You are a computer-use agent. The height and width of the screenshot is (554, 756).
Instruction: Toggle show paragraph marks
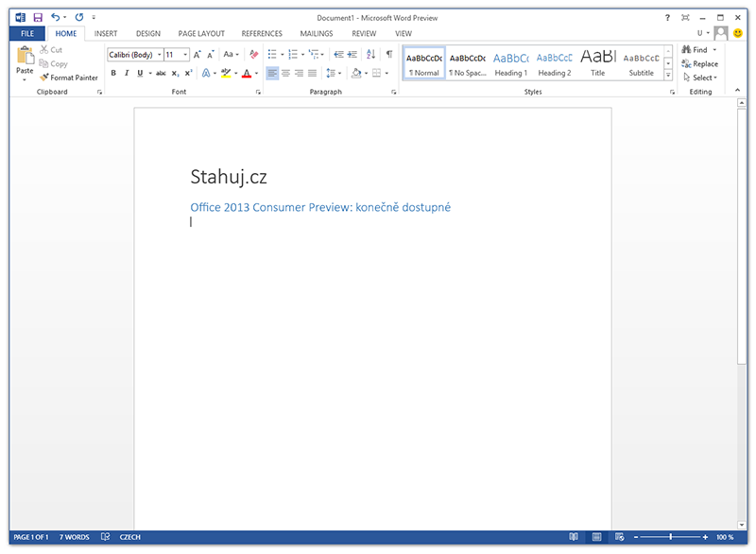[x=389, y=55]
